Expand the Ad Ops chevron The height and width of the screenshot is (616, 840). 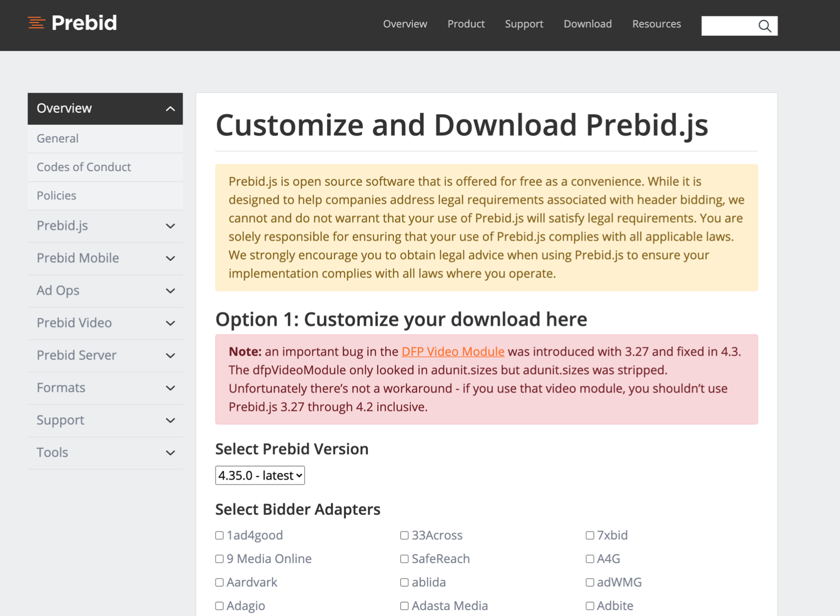point(170,291)
